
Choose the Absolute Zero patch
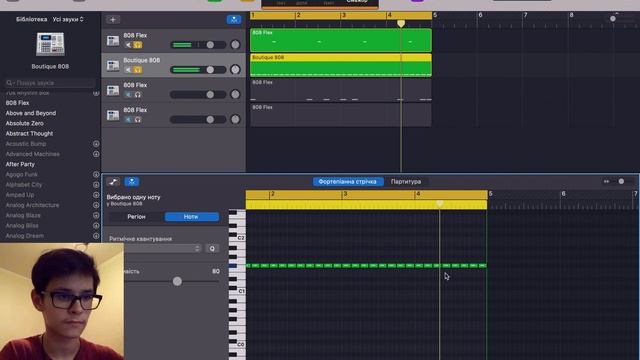tap(24, 123)
